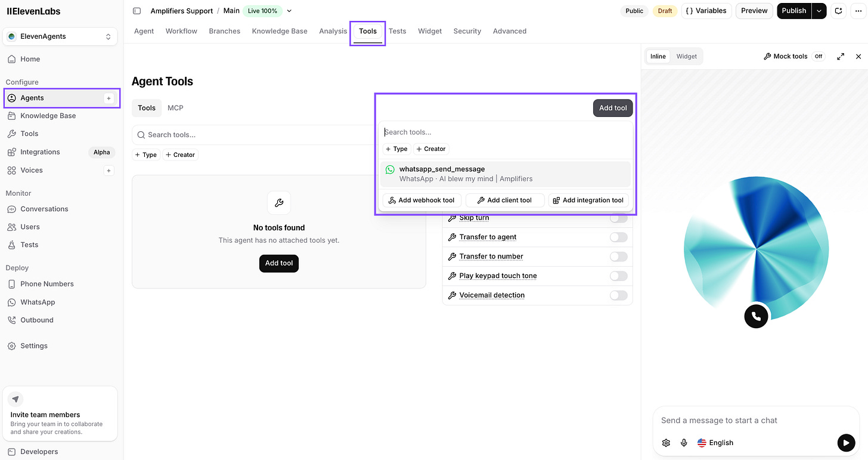Viewport: 868px width, 460px height.
Task: Click the sidebar collapse panel icon
Action: tap(137, 11)
